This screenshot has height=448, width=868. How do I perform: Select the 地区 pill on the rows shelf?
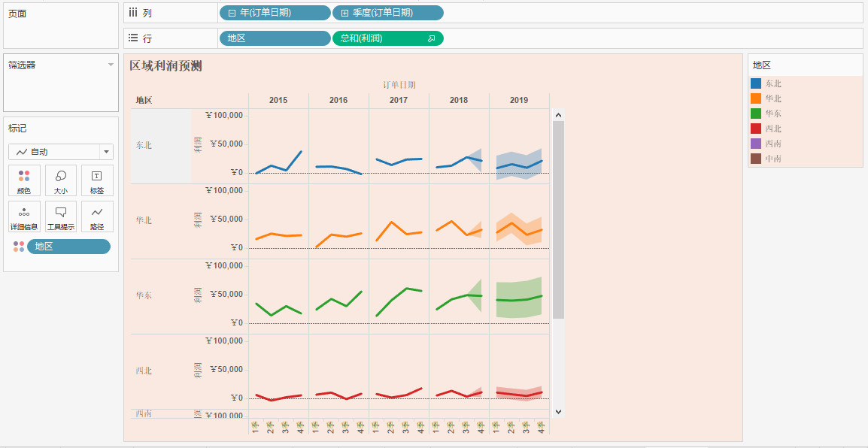[x=275, y=38]
